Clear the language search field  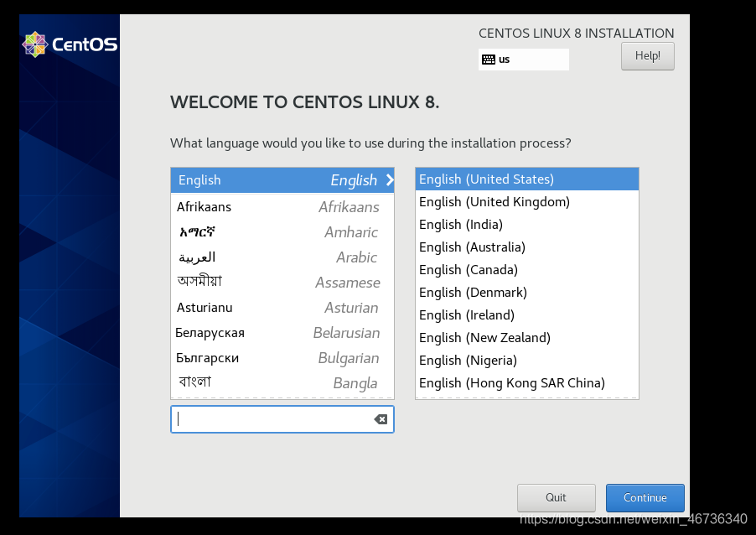[x=381, y=419]
